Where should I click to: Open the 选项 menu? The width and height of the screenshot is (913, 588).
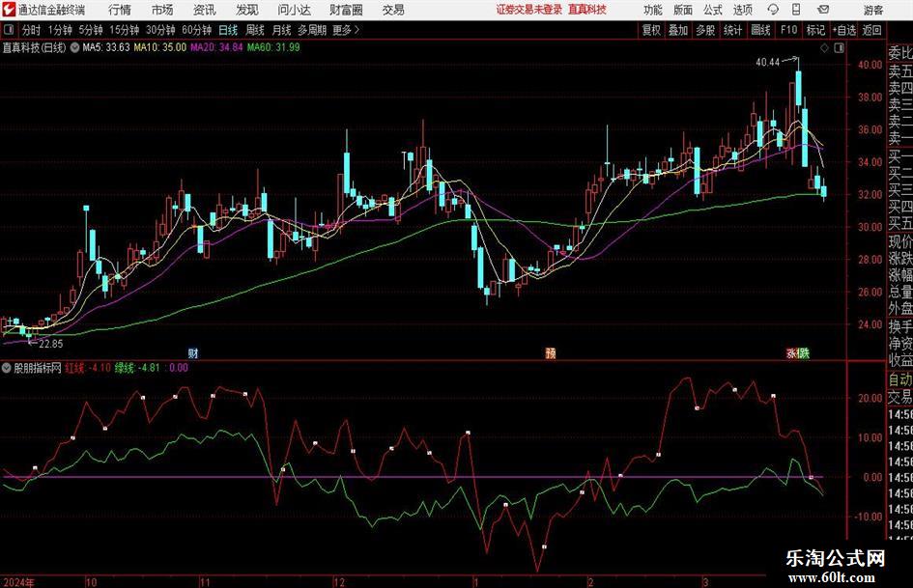coord(742,10)
